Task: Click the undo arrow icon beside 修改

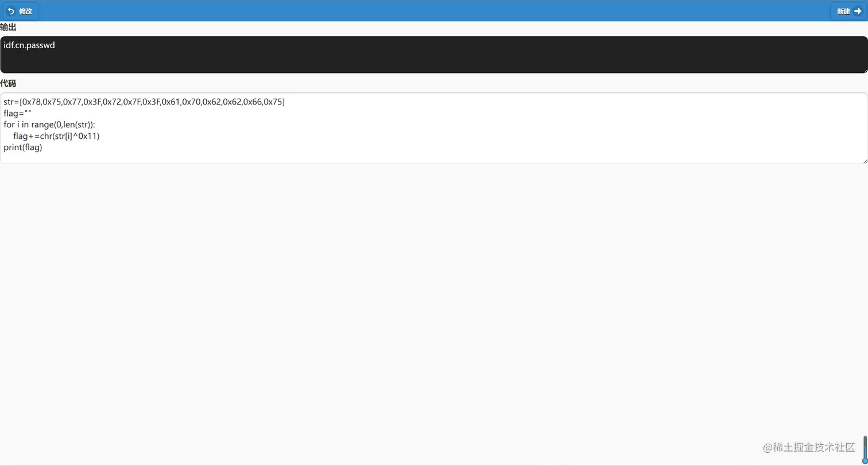Action: [10, 11]
